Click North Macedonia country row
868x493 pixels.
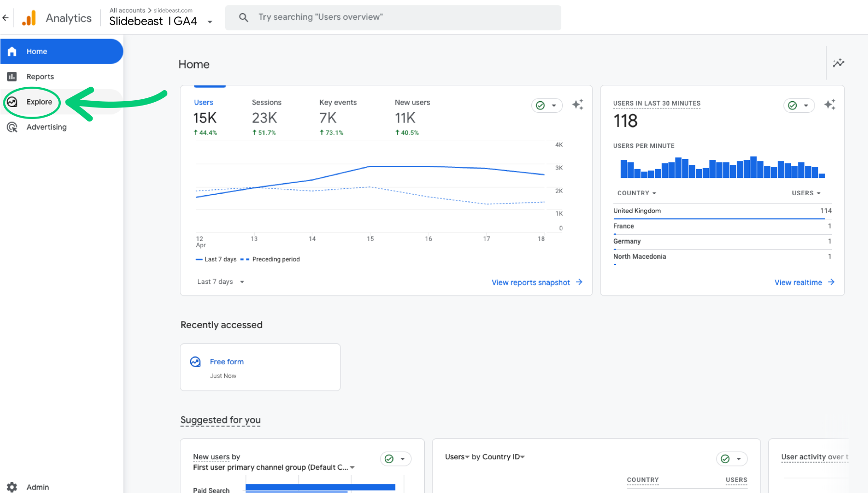[722, 257]
